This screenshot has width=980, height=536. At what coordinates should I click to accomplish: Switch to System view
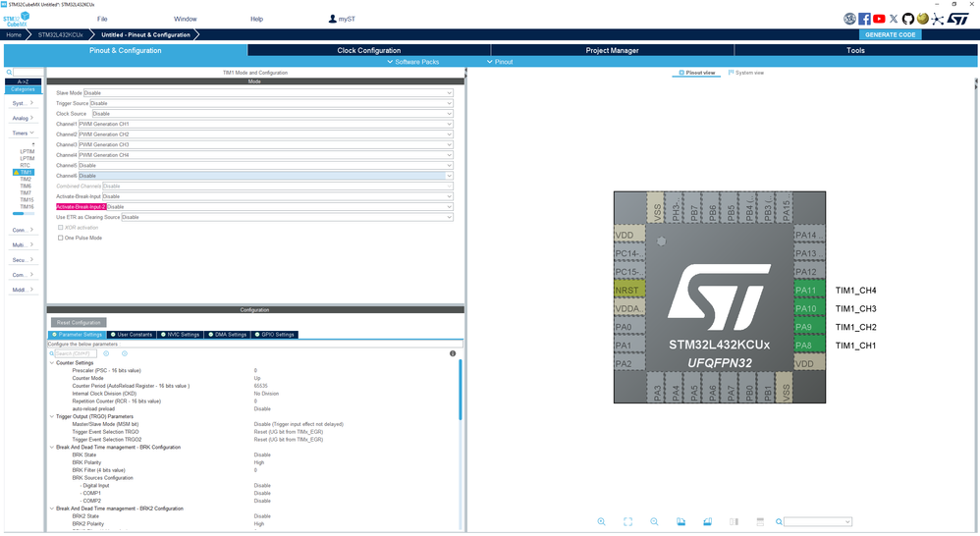point(745,73)
